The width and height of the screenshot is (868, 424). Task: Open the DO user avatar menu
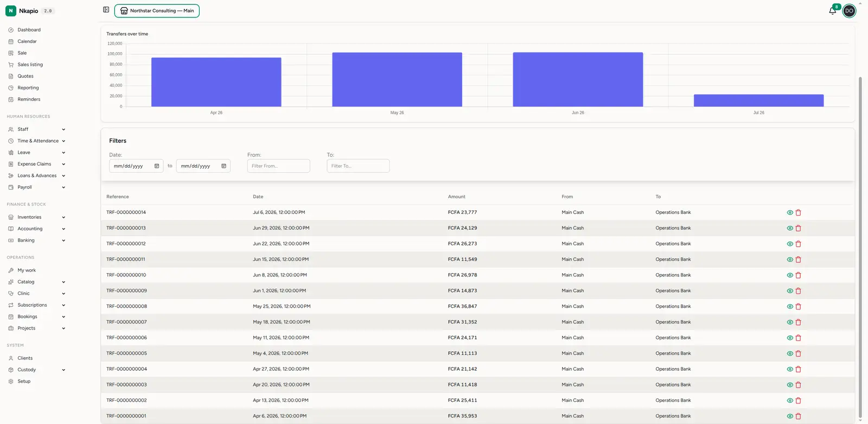click(849, 11)
